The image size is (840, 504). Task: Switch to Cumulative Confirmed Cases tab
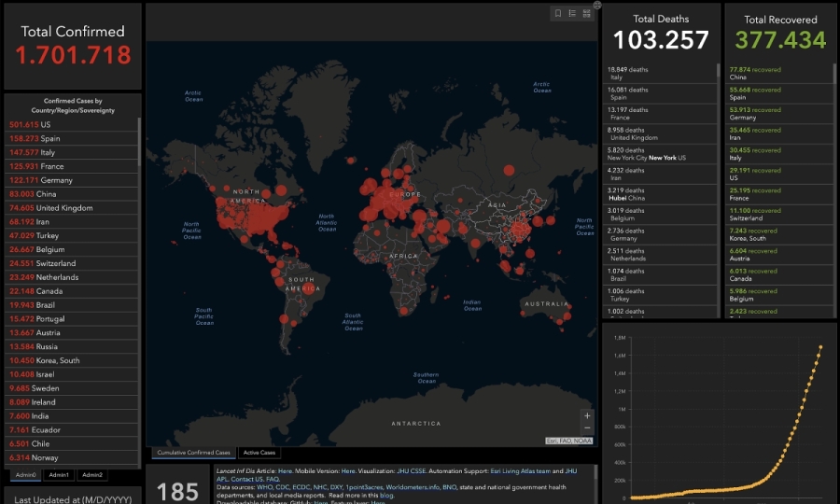click(193, 453)
